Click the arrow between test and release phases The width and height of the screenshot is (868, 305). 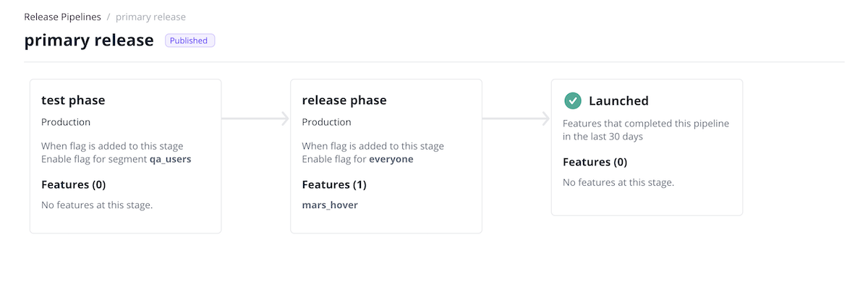[255, 119]
